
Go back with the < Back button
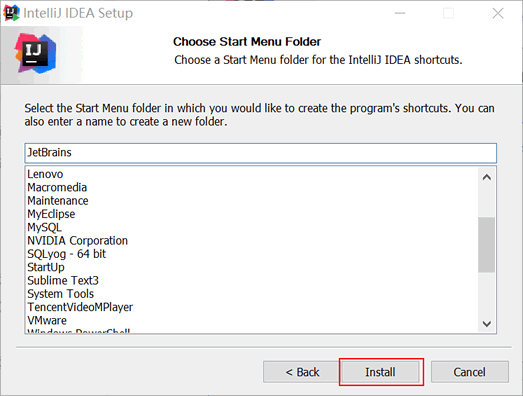point(302,372)
